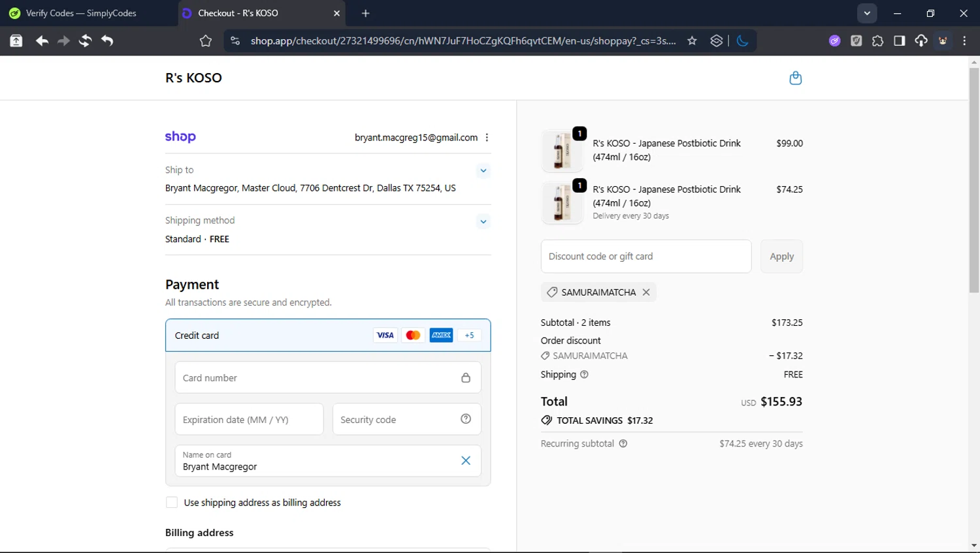Viewport: 980px width, 553px height.
Task: Expand the Shipping method chevron
Action: pos(483,222)
